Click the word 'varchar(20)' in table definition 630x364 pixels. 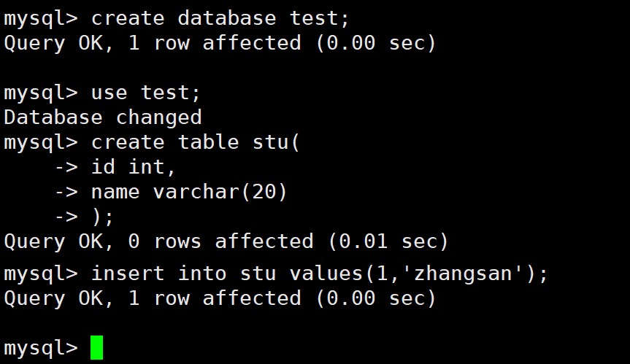(220, 192)
